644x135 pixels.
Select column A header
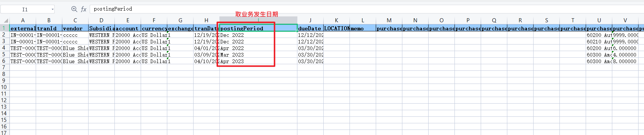click(23, 20)
